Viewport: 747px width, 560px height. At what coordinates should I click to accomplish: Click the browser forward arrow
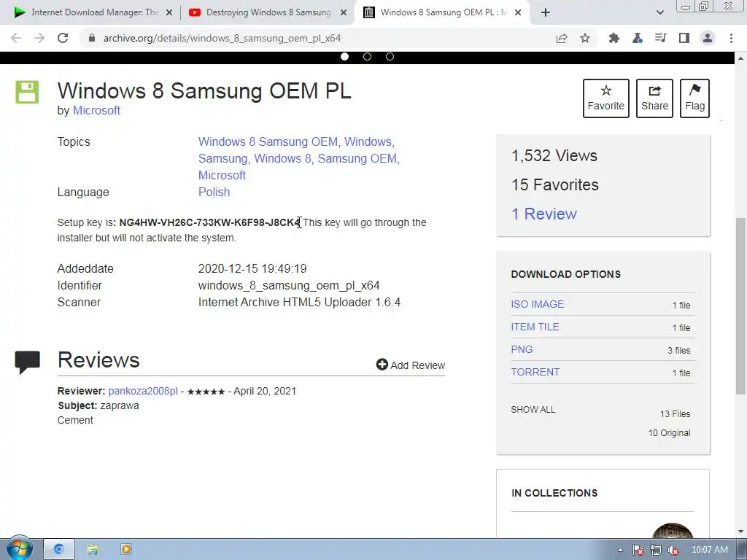pyautogui.click(x=39, y=38)
